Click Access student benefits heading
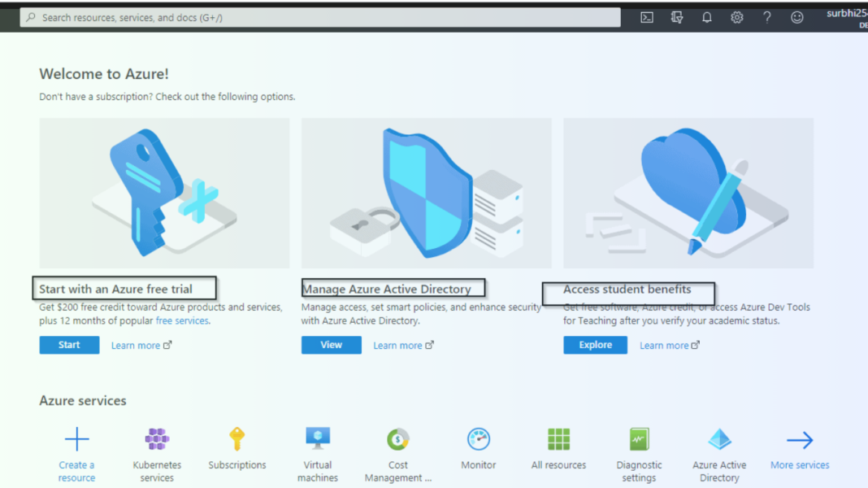Image resolution: width=868 pixels, height=488 pixels. click(627, 290)
